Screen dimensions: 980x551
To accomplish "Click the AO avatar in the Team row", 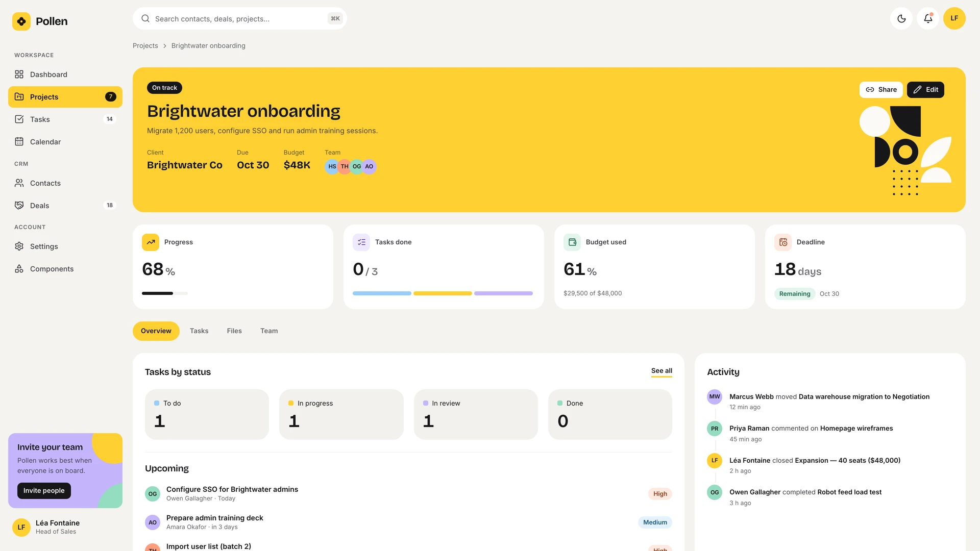I will [x=369, y=167].
